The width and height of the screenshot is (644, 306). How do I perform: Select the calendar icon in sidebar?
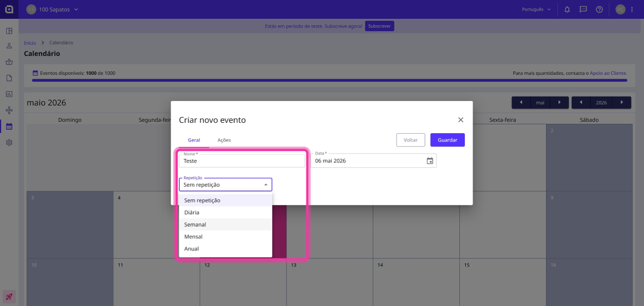point(9,126)
